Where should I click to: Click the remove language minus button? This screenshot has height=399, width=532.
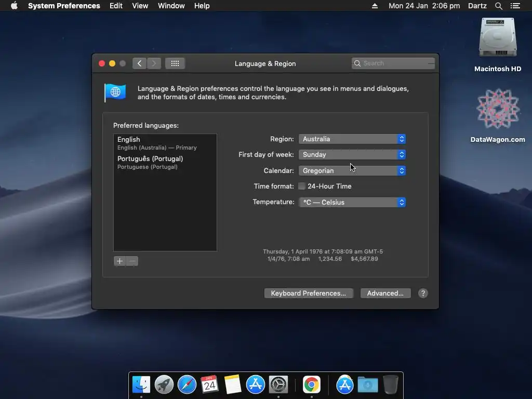[x=132, y=261]
